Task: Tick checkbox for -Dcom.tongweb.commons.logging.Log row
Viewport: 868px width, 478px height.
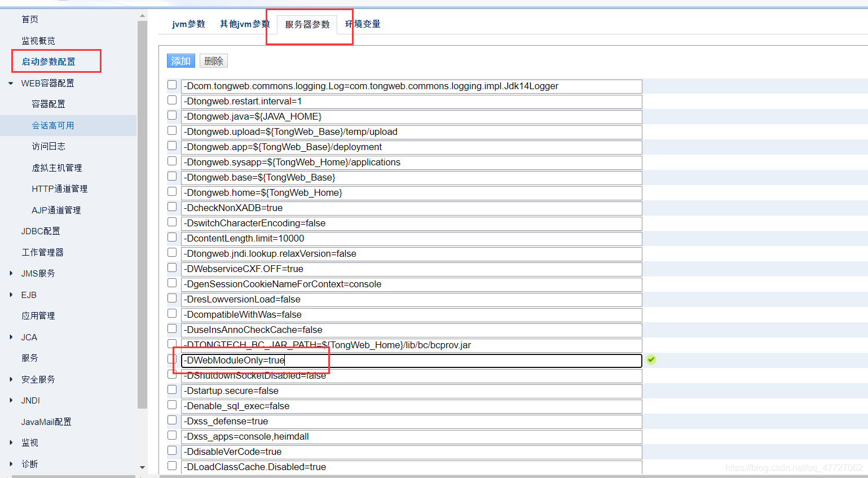Action: pyautogui.click(x=172, y=85)
